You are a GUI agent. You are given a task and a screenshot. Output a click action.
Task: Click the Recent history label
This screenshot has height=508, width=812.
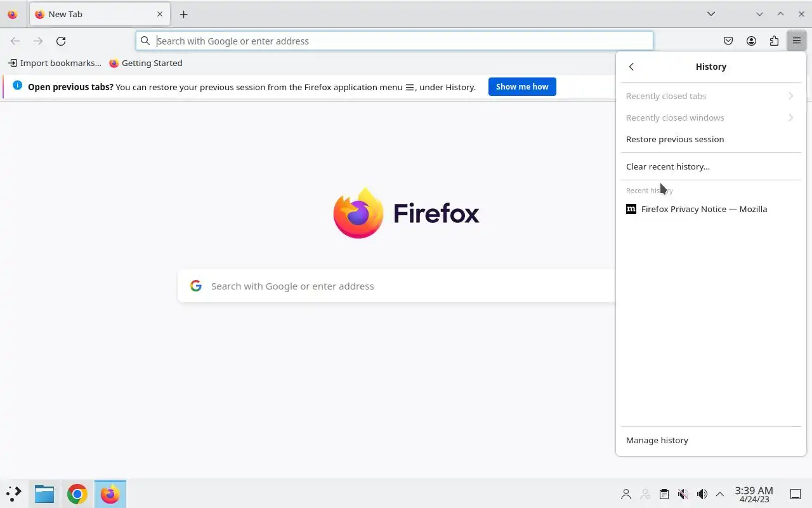coord(650,190)
